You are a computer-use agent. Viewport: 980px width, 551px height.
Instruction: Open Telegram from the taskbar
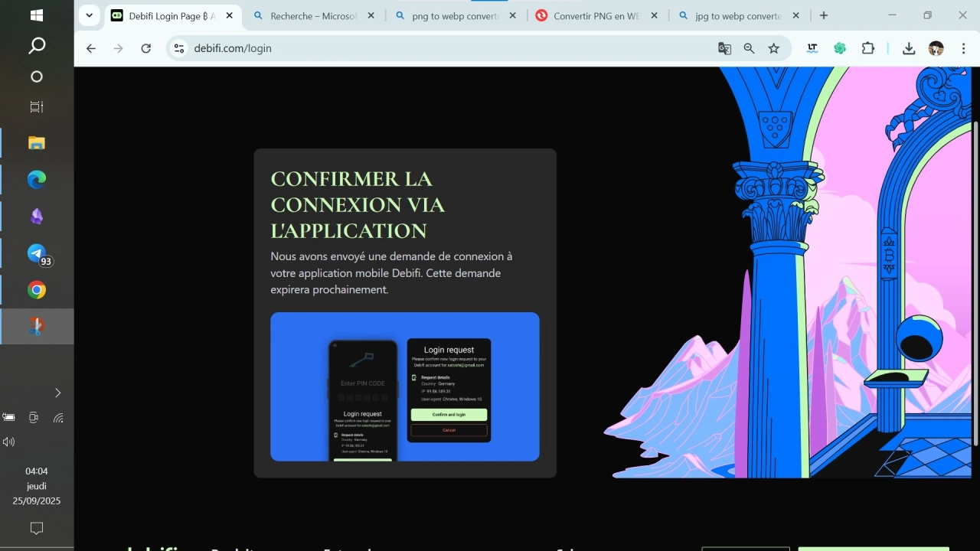coord(37,253)
